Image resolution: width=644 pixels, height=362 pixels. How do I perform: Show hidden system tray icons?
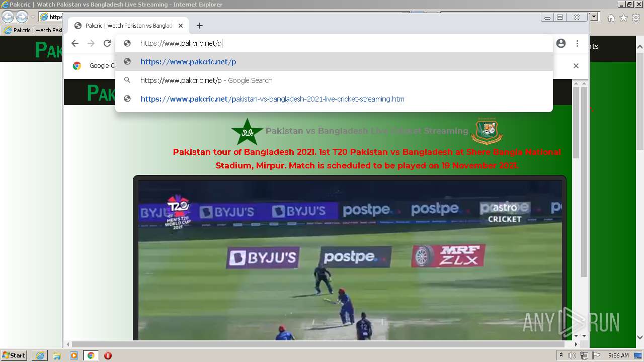pos(561,355)
